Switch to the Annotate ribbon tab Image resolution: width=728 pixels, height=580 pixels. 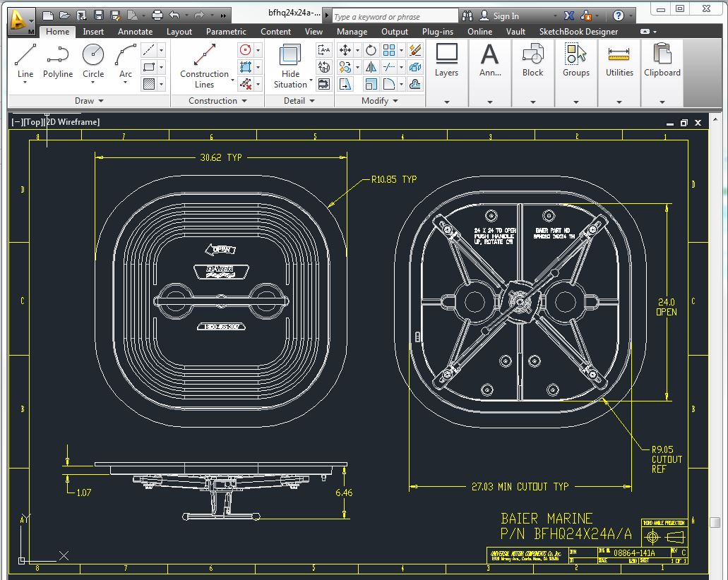(135, 32)
